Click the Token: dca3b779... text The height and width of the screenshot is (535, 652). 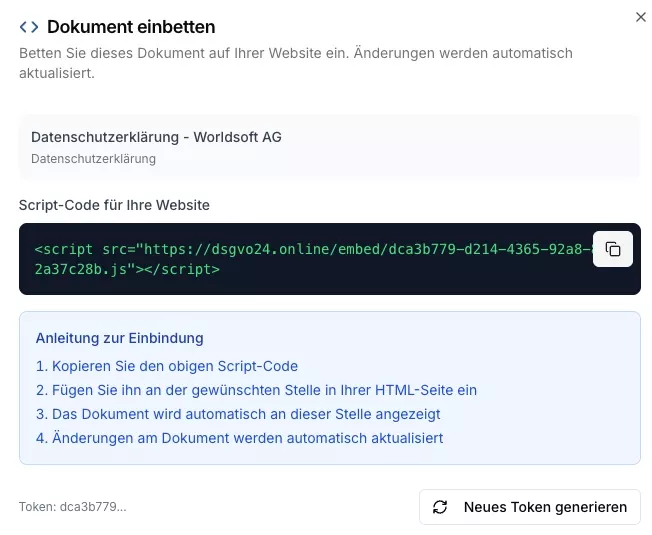point(73,507)
